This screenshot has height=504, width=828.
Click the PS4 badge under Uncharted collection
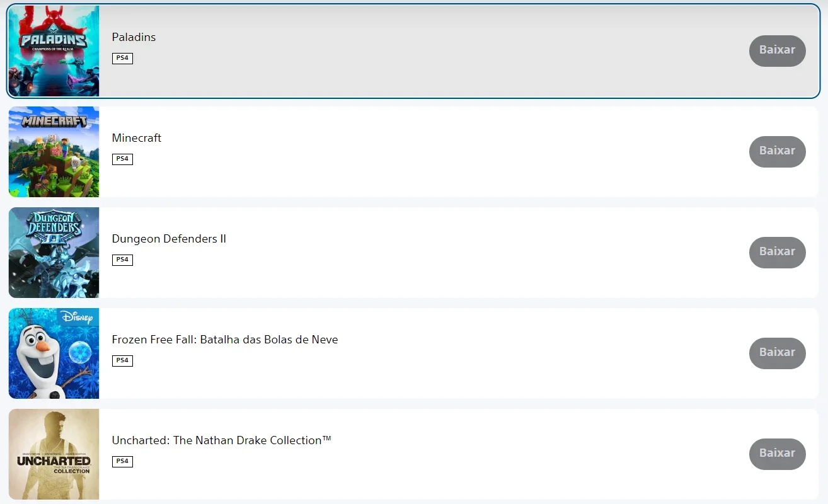pos(122,461)
